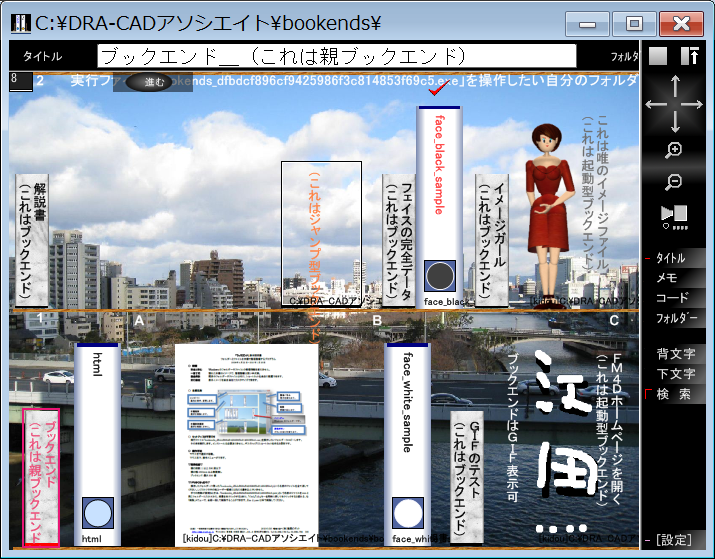
Task: Open 検索 search in sidebar
Action: pos(674,394)
